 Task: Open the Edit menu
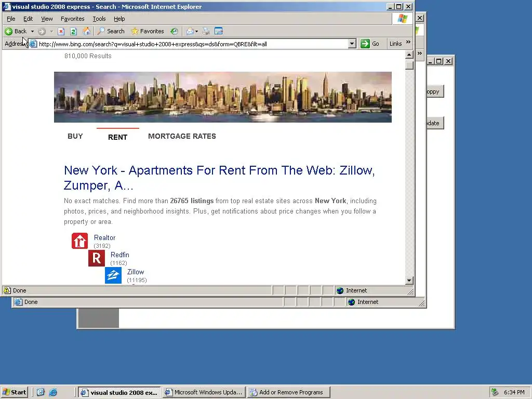(x=28, y=19)
